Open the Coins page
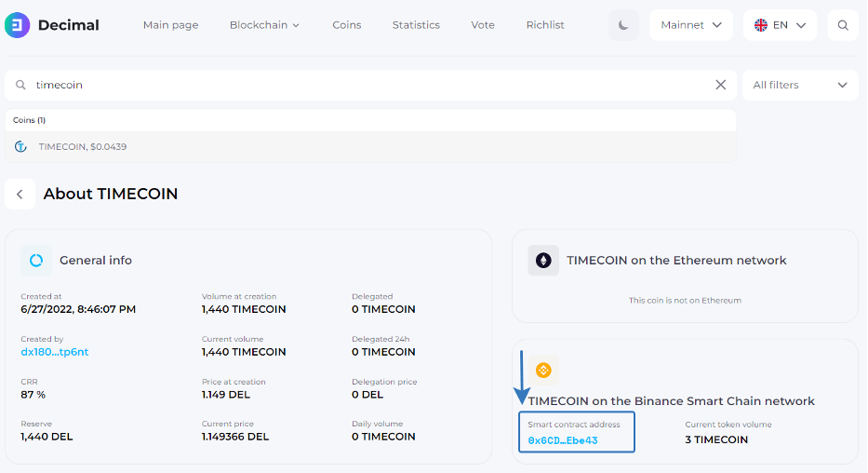This screenshot has height=473, width=868. click(346, 25)
